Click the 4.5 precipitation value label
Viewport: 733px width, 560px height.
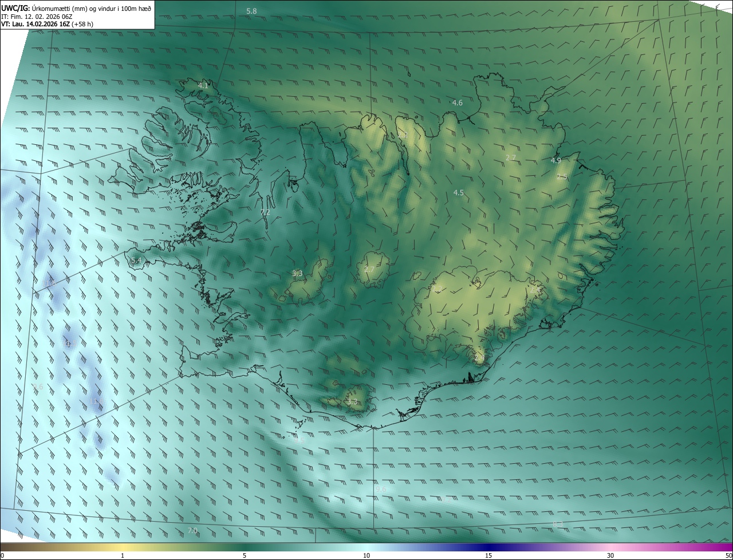pyautogui.click(x=458, y=193)
